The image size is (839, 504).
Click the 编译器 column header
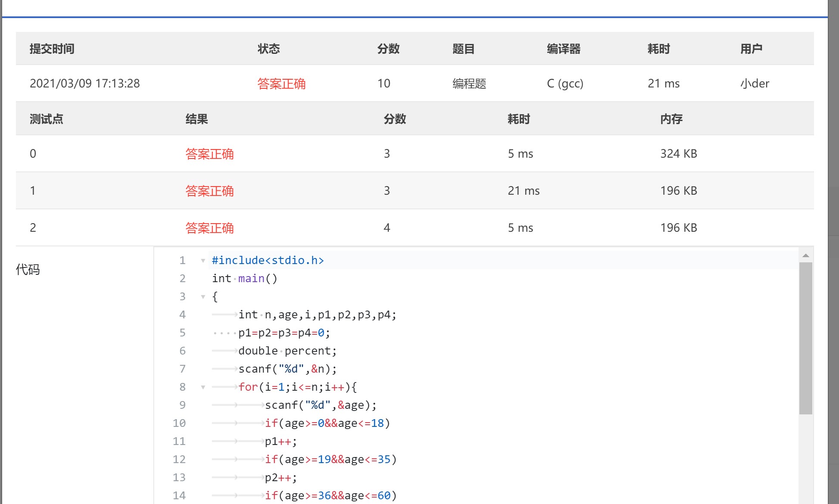563,49
